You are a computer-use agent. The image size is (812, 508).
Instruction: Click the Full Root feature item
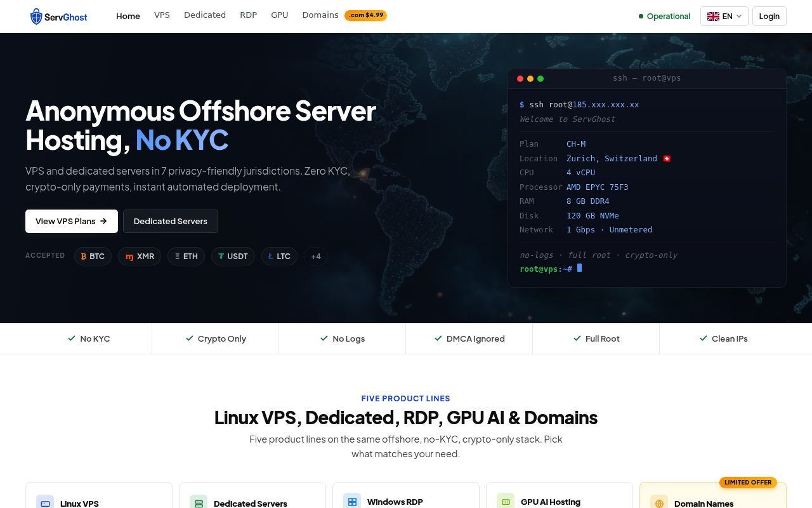(596, 338)
